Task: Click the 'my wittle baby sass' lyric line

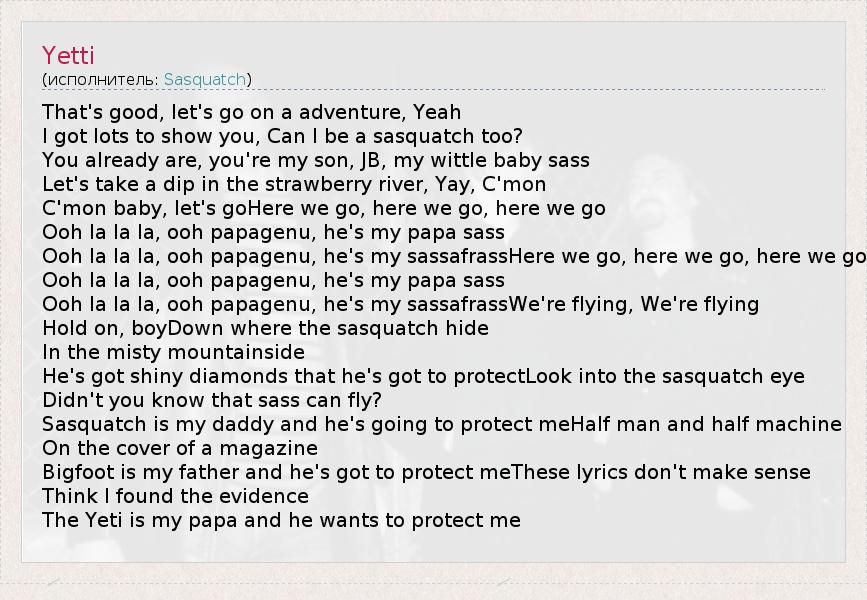Action: click(x=315, y=160)
